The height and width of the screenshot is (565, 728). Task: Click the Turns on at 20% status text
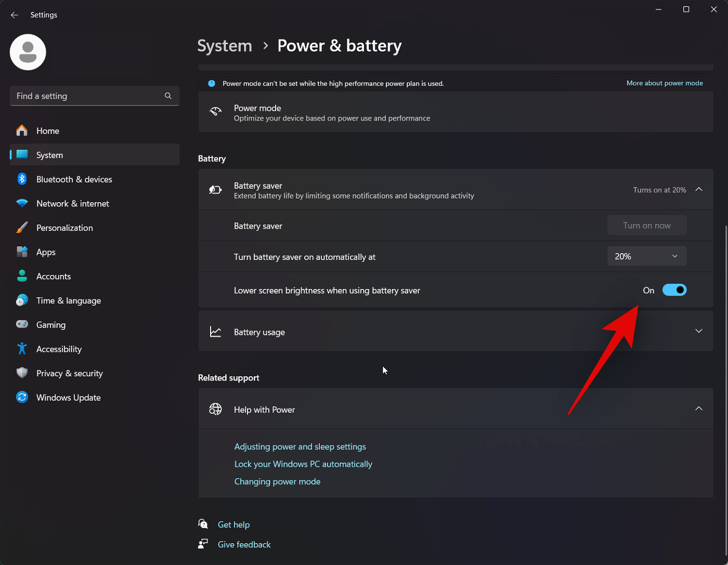coord(659,190)
